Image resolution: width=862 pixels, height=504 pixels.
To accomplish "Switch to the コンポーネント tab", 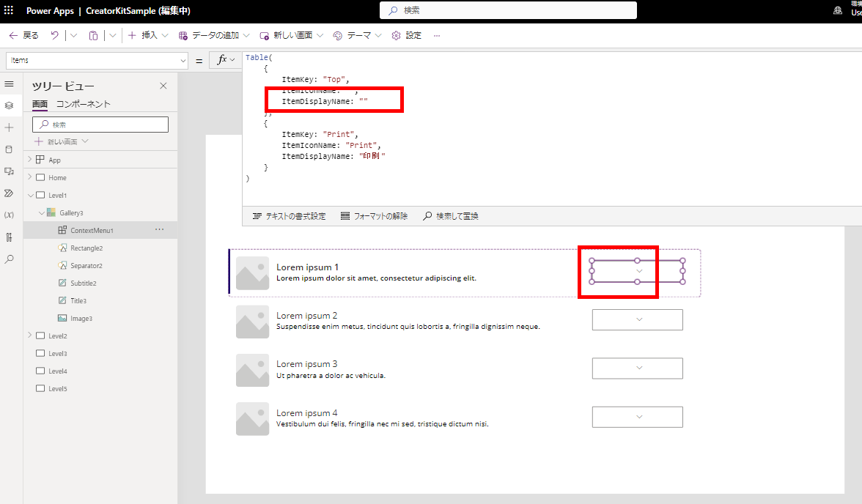I will [83, 103].
